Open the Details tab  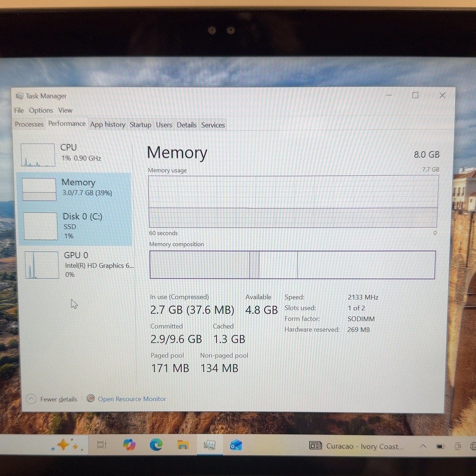pyautogui.click(x=186, y=125)
